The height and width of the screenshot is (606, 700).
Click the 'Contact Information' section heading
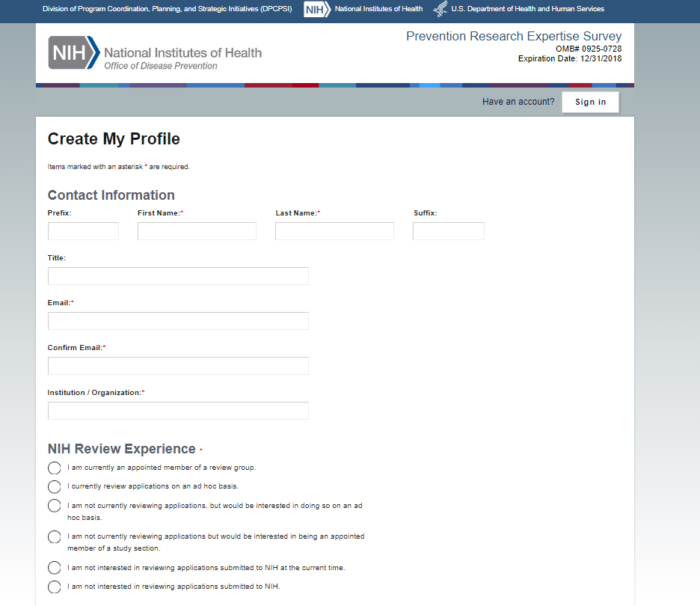(111, 195)
